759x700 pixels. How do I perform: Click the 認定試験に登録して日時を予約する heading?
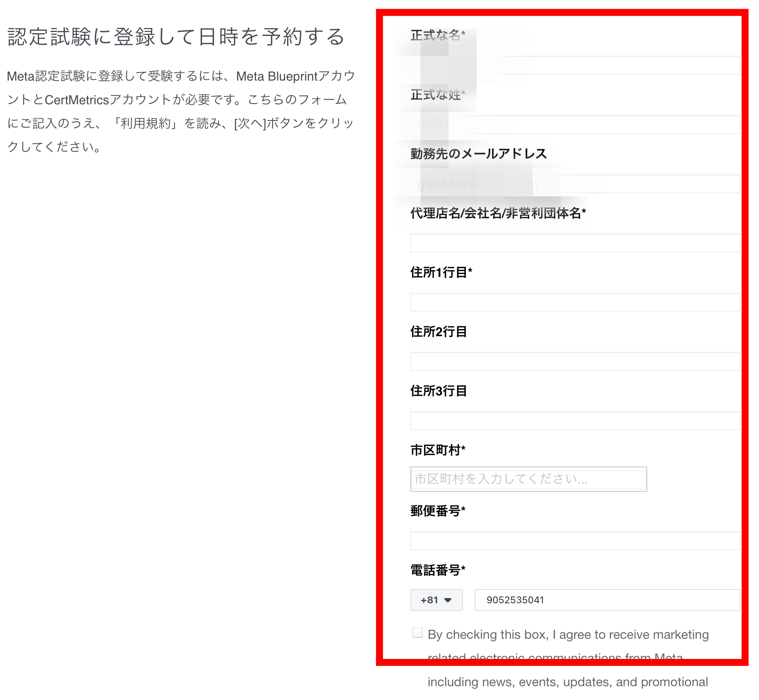tap(175, 37)
